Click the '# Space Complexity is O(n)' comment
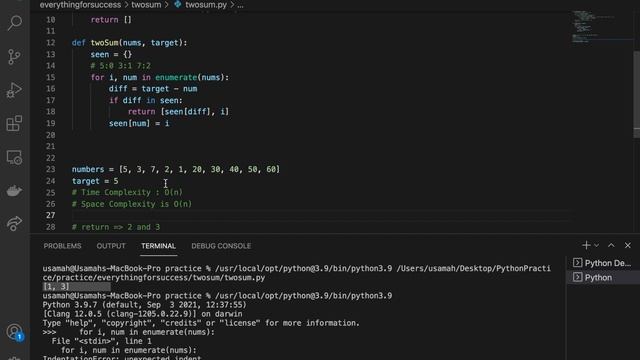This screenshot has height=360, width=640. pyautogui.click(x=132, y=204)
